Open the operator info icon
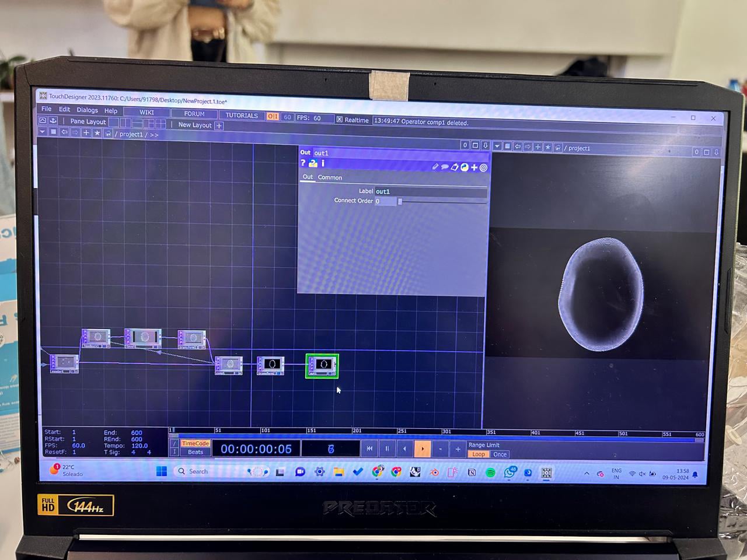747x560 pixels. pyautogui.click(x=323, y=164)
